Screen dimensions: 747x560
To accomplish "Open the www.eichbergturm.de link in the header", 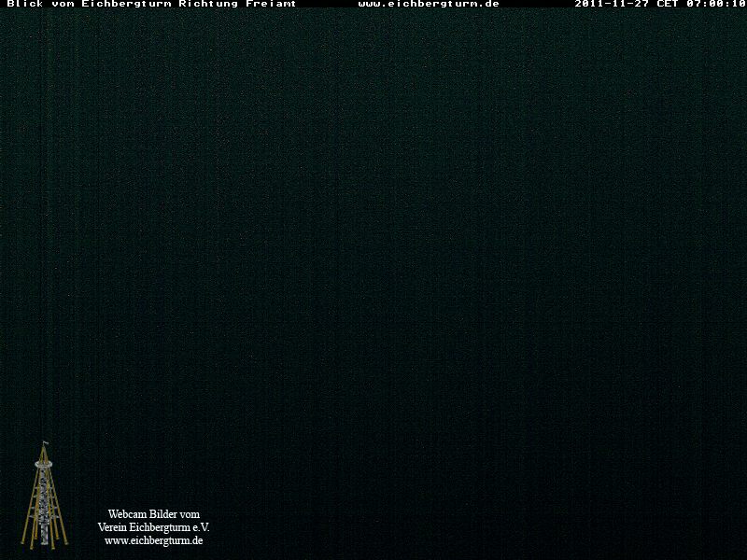I will coord(429,5).
